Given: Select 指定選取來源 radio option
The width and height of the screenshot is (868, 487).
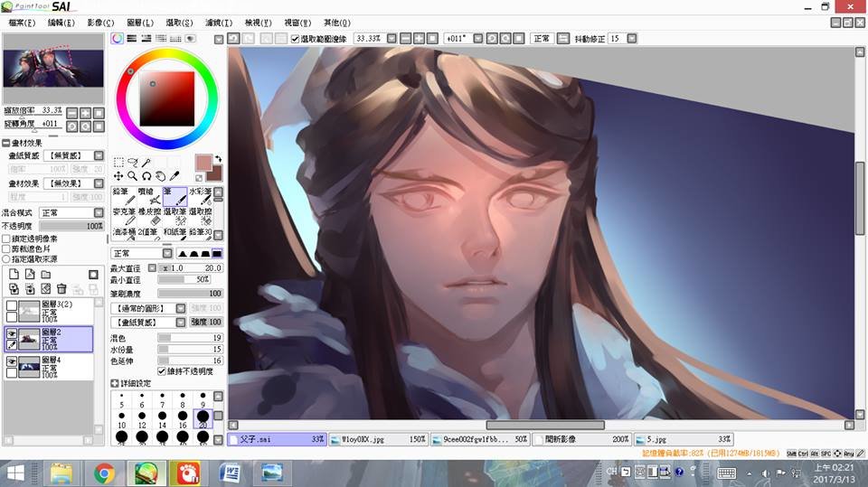Looking at the screenshot, I should coord(6,258).
